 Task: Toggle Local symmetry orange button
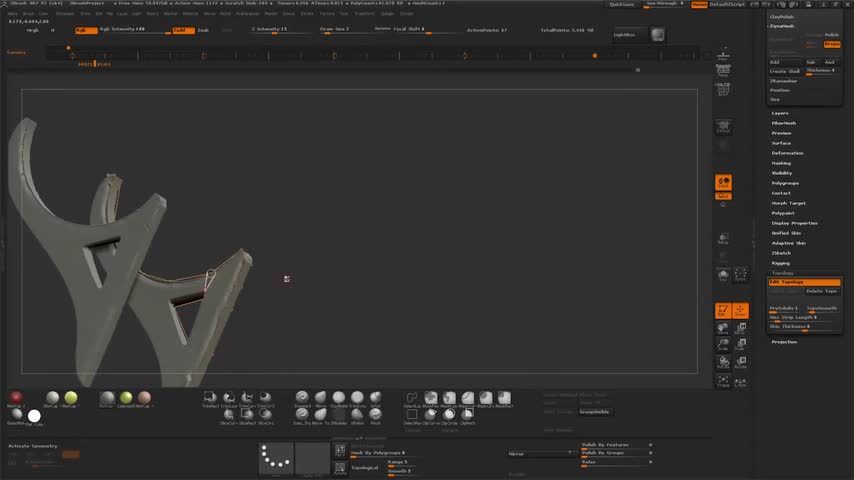coord(723,183)
